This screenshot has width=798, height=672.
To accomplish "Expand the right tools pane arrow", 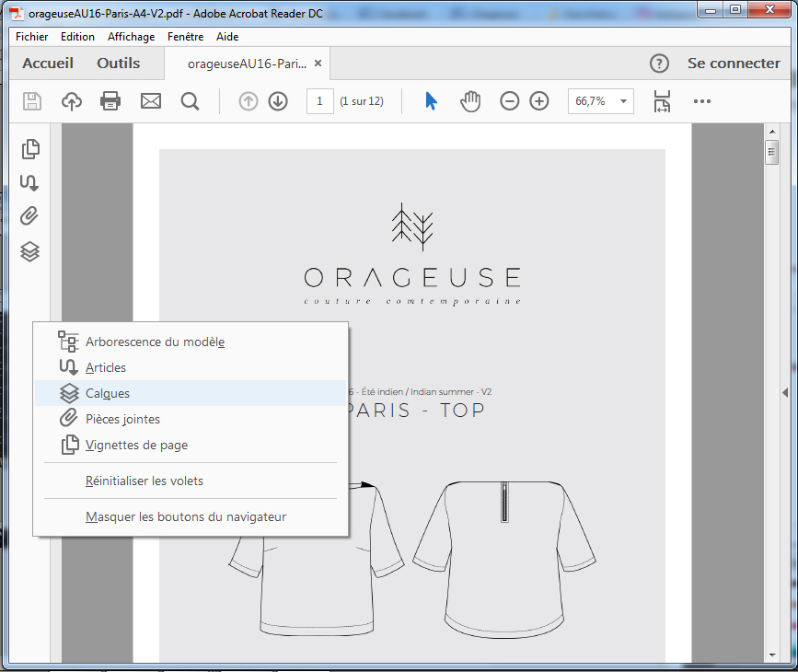I will click(x=785, y=392).
